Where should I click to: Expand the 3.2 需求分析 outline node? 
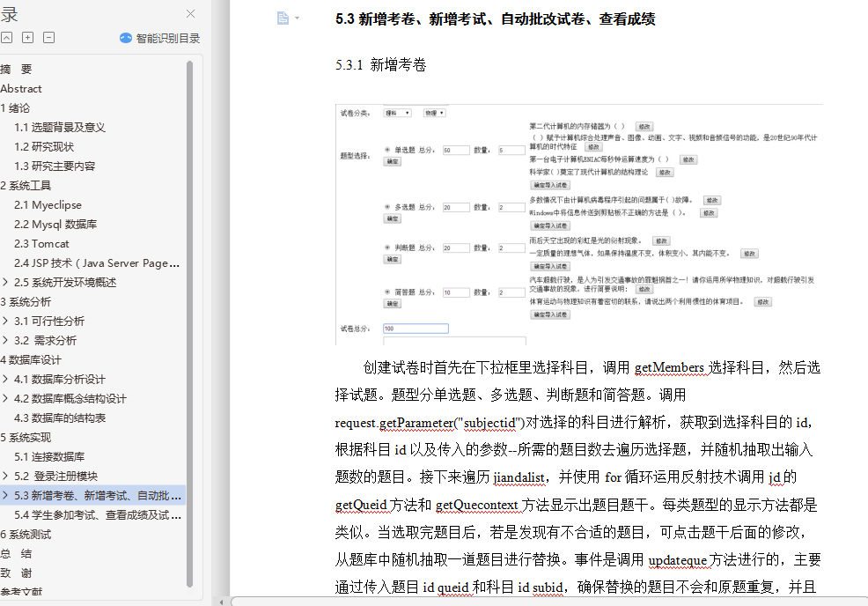5,341
